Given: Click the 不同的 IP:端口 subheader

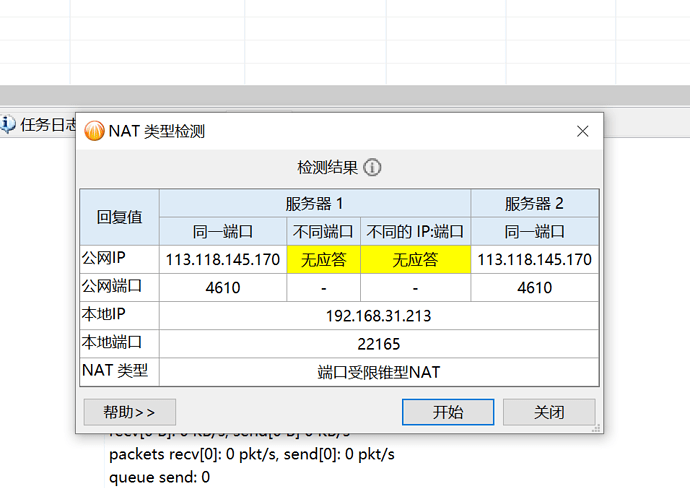Looking at the screenshot, I should click(x=415, y=231).
